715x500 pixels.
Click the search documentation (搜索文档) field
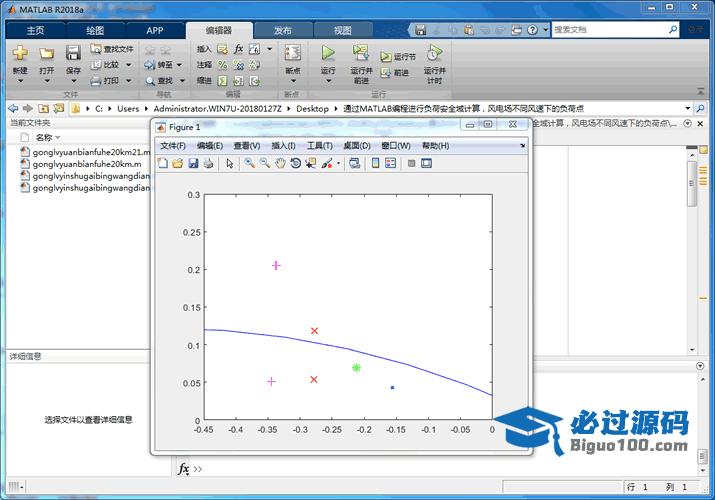click(612, 30)
